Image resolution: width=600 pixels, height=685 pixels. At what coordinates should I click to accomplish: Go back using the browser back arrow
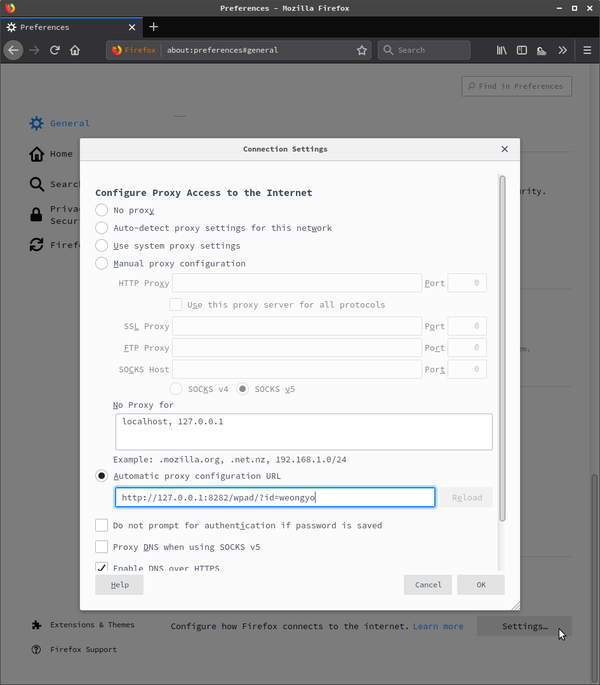click(14, 50)
